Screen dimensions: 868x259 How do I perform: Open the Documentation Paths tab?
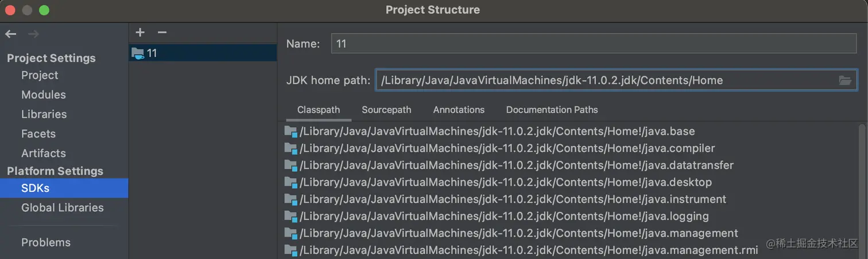[552, 110]
